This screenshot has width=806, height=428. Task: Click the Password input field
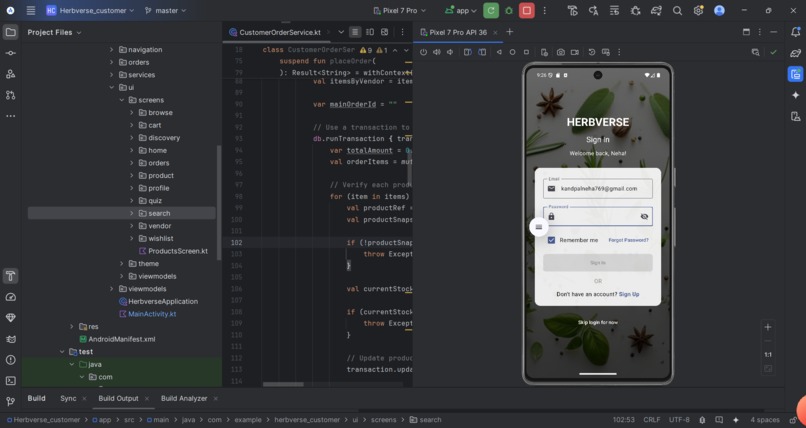(597, 216)
